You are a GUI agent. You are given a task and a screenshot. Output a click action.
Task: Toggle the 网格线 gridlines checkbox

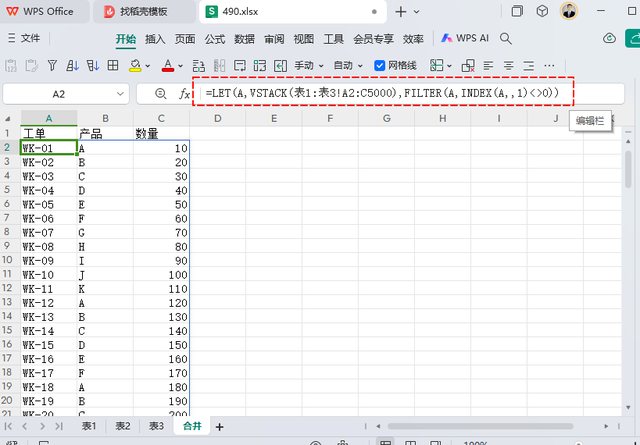pos(380,65)
